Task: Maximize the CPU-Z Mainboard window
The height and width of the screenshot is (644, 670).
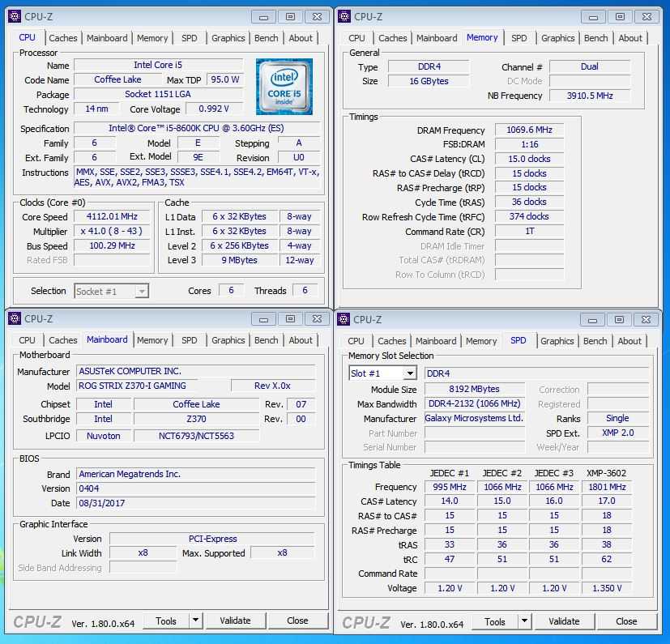Action: pyautogui.click(x=290, y=319)
